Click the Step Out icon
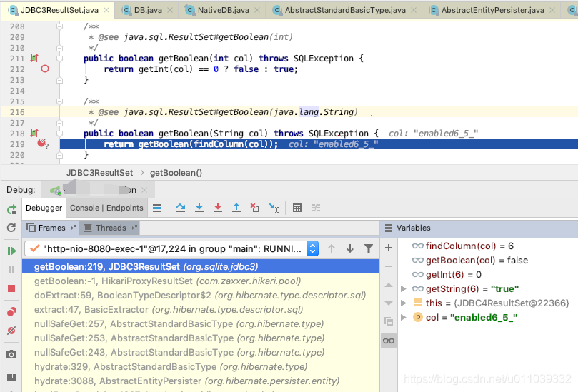578x392 pixels. pyautogui.click(x=236, y=208)
